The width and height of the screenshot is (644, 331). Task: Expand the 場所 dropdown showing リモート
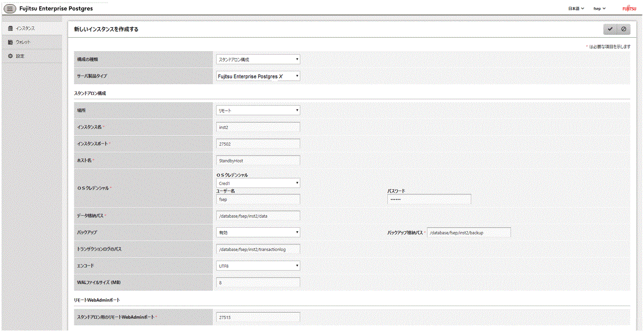[258, 110]
